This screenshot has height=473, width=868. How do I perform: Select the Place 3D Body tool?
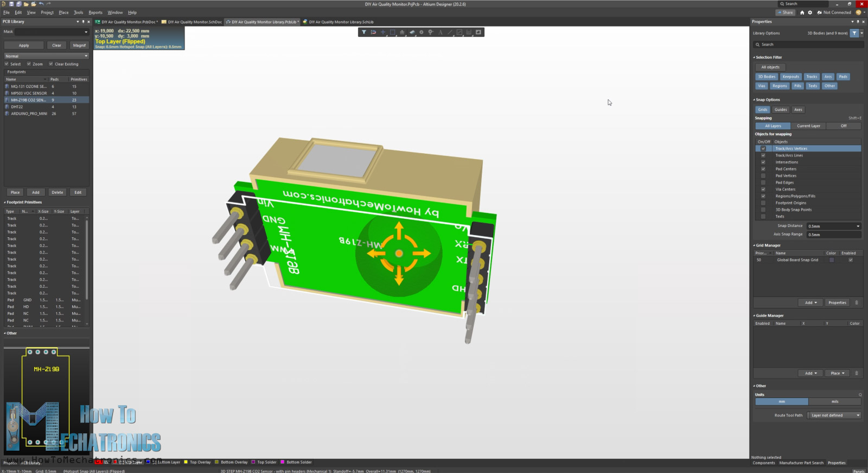click(412, 33)
